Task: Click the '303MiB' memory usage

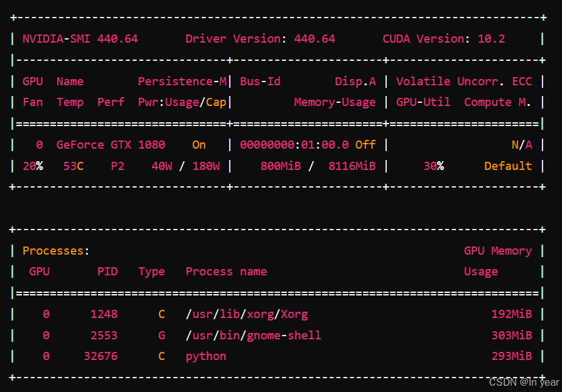Action: pos(512,335)
